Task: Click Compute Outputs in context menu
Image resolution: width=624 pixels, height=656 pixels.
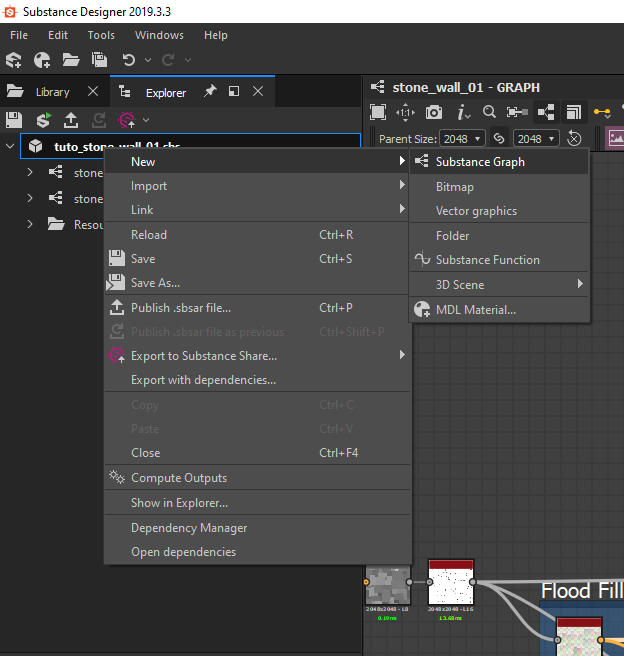Action: 257,478
